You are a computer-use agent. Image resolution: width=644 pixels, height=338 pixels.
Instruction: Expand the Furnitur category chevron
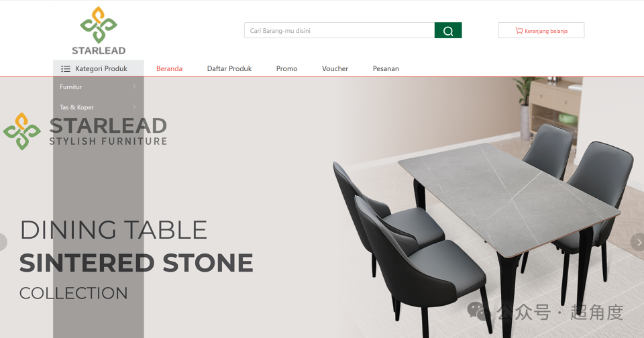point(134,87)
